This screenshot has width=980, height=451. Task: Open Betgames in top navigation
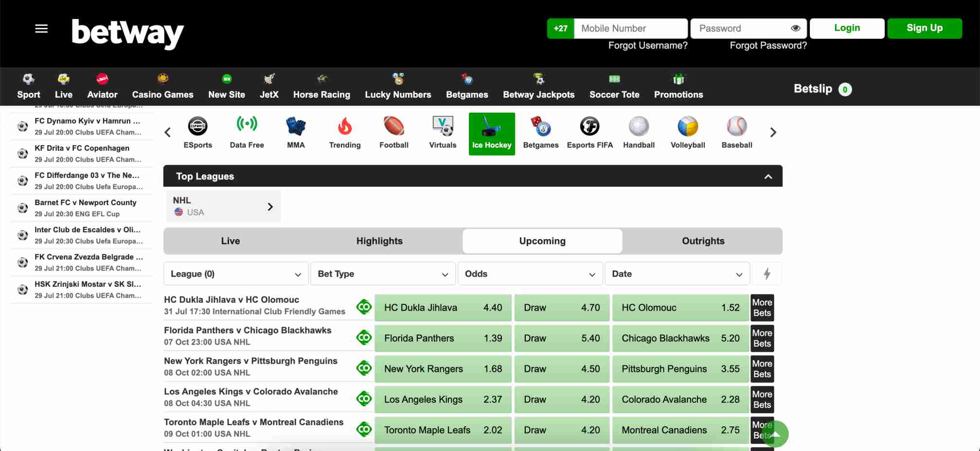coord(467,86)
